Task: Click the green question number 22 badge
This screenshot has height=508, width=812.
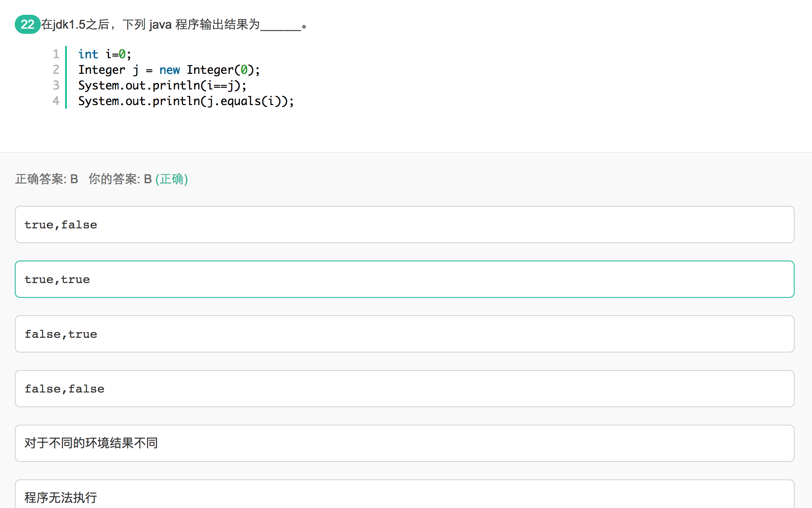Action: tap(27, 24)
